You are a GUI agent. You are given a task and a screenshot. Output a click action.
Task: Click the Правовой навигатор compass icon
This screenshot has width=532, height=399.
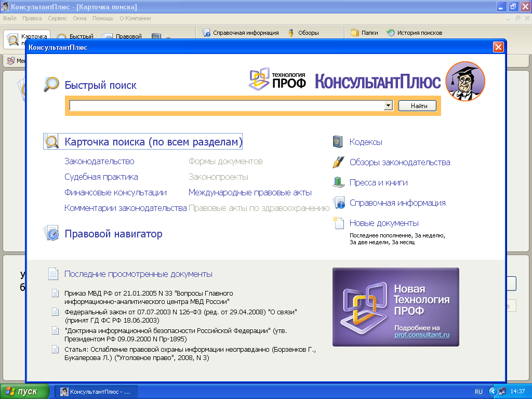(x=51, y=233)
